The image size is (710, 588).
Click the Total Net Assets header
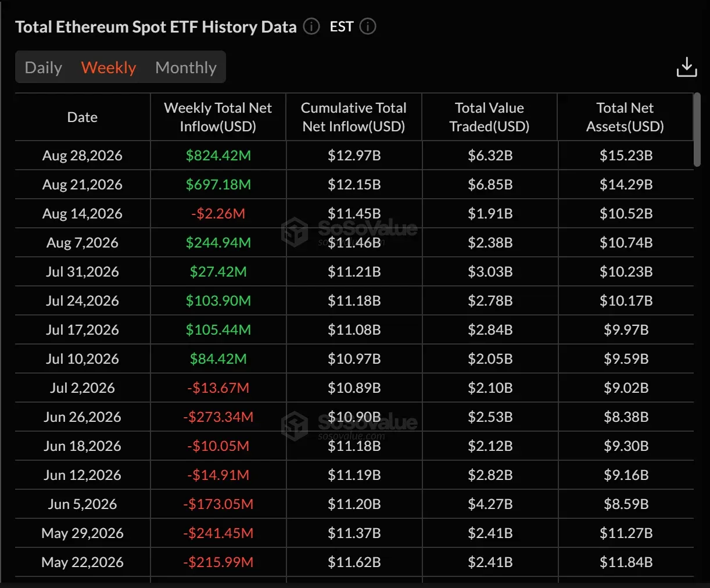tap(625, 117)
